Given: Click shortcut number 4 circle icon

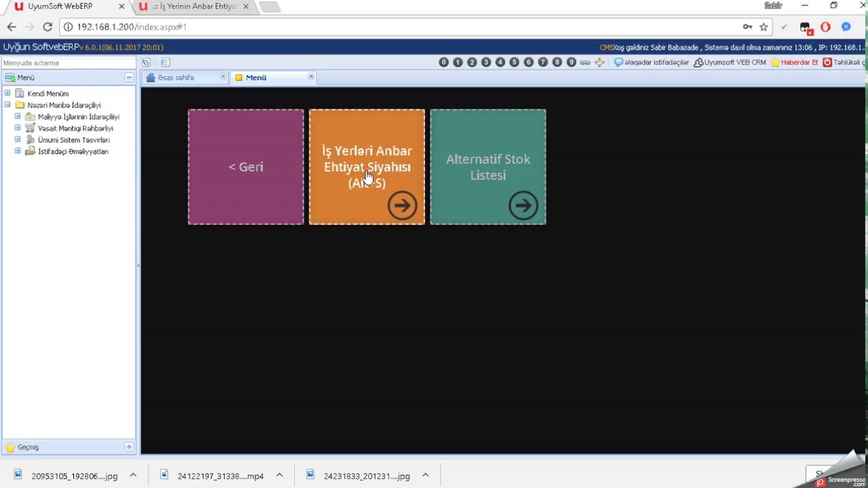Looking at the screenshot, I should 500,62.
